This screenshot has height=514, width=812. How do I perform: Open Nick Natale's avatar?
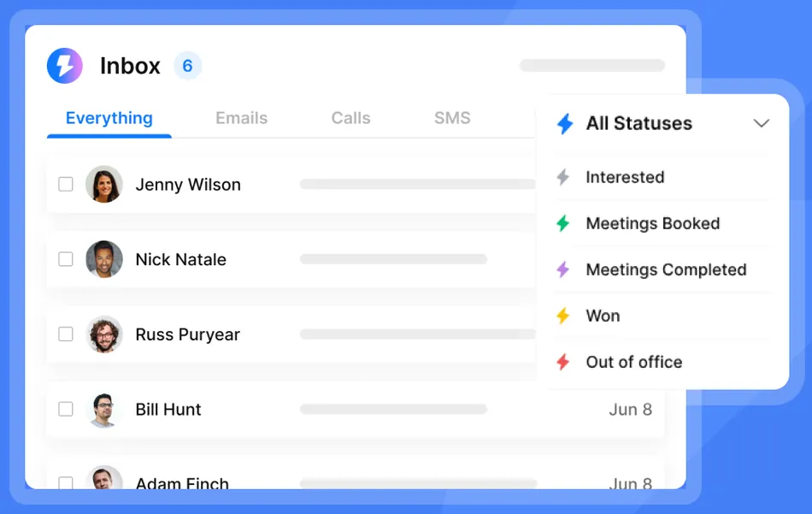[104, 259]
